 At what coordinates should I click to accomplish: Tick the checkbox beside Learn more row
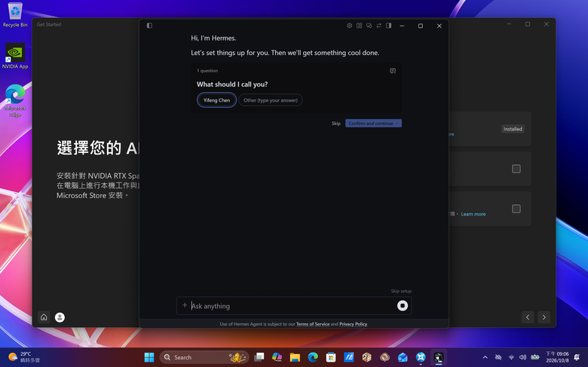click(x=516, y=209)
